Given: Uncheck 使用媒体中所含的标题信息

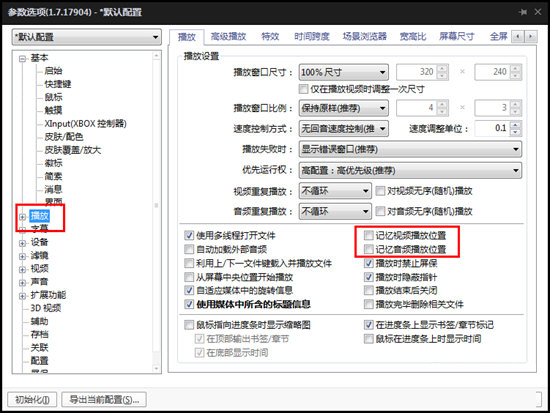Looking at the screenshot, I should point(189,304).
